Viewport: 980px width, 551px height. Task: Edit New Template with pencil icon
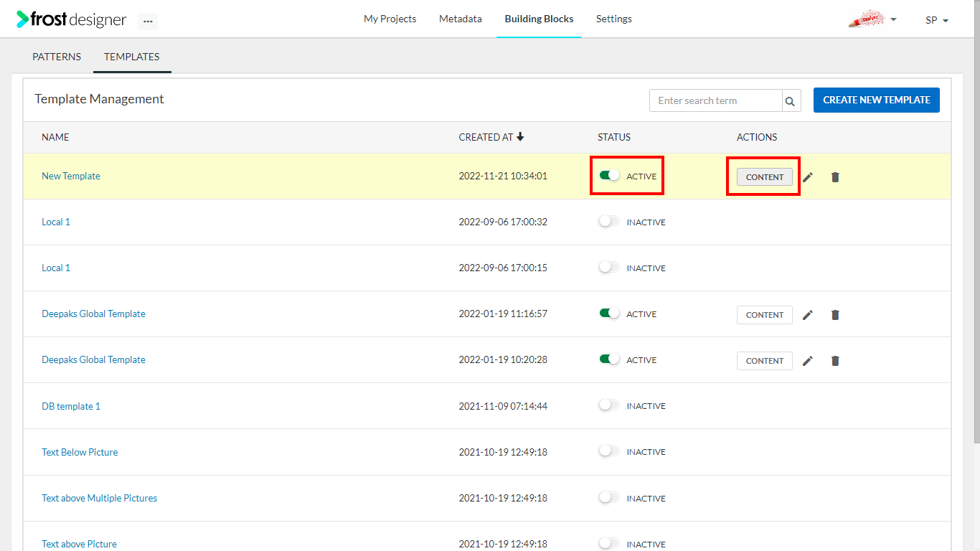(x=808, y=177)
